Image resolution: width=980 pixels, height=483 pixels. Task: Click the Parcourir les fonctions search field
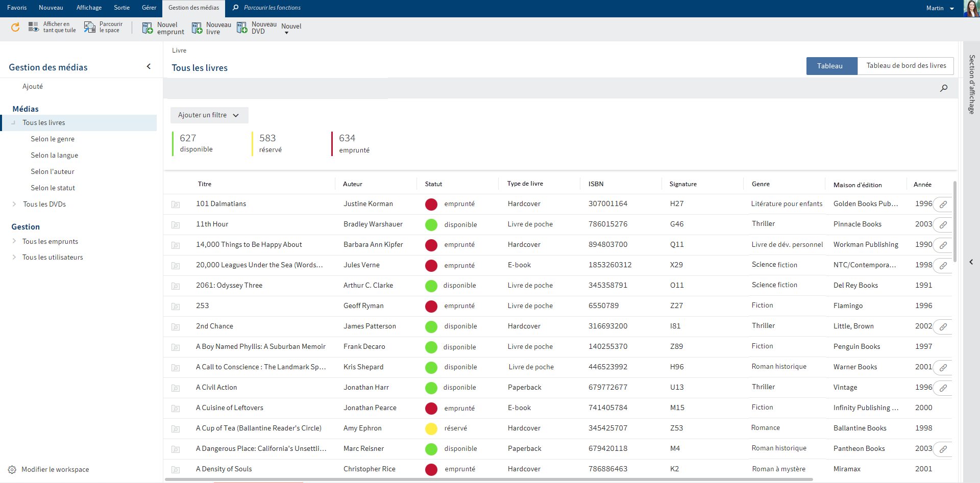coord(272,8)
